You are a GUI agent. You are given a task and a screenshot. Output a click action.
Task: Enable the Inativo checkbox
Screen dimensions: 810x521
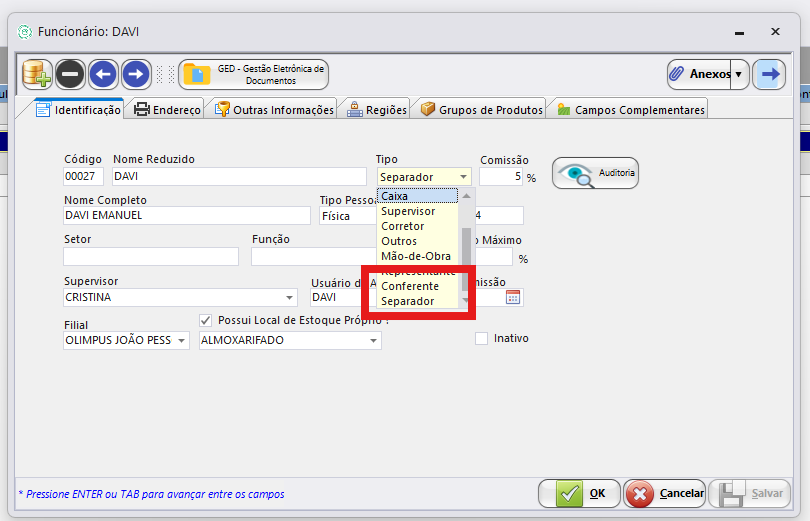[x=482, y=339]
